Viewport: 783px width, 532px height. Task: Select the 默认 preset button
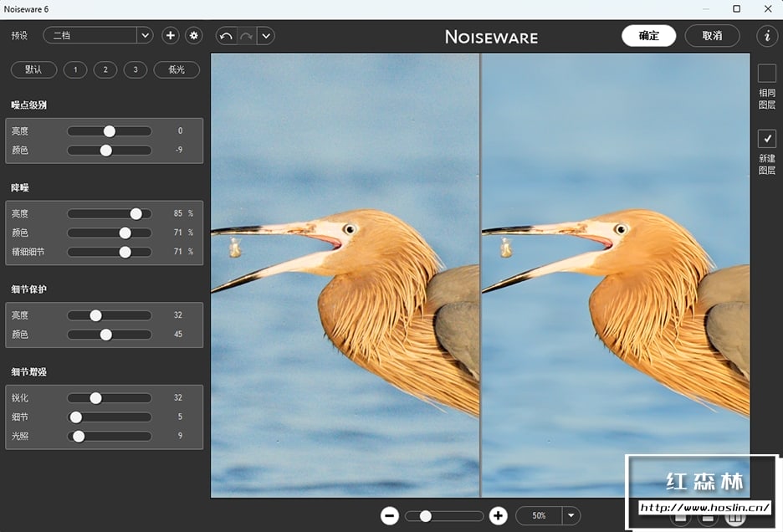pos(34,69)
